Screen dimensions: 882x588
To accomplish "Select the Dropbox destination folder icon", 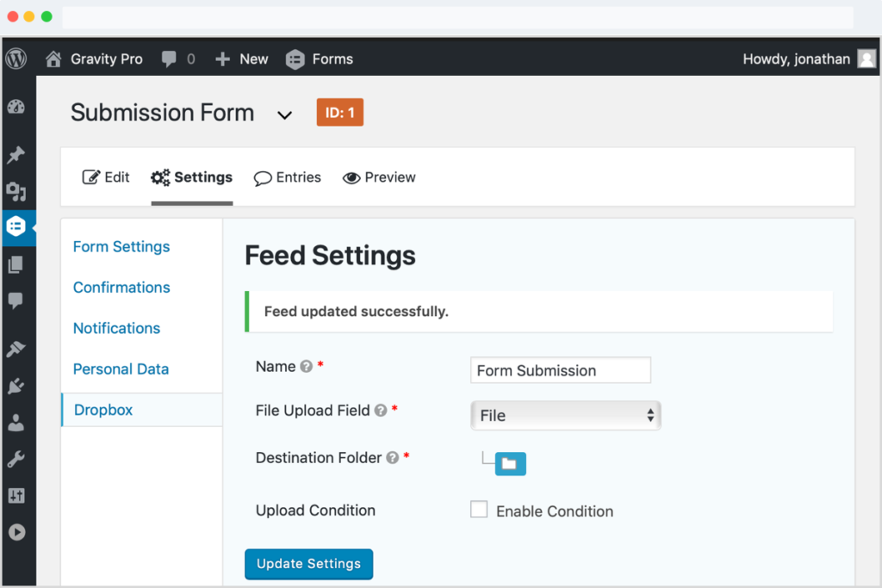I will [x=511, y=463].
